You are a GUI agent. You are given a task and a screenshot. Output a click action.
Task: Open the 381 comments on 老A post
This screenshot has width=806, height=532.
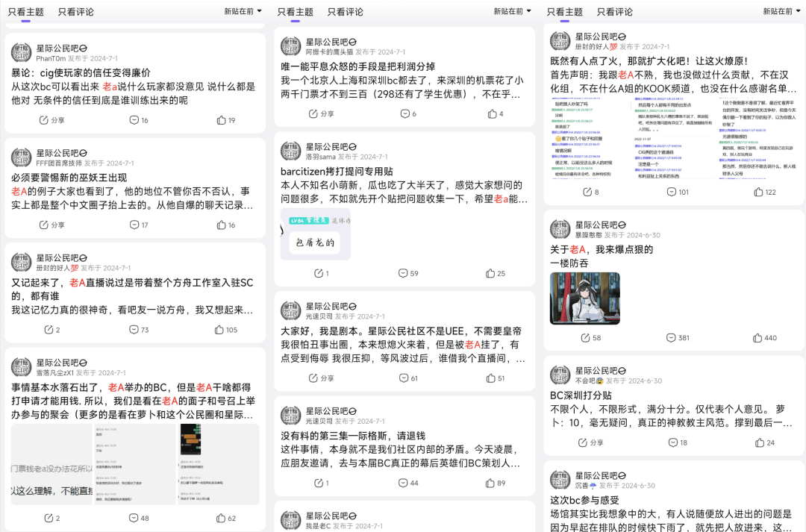tap(678, 338)
